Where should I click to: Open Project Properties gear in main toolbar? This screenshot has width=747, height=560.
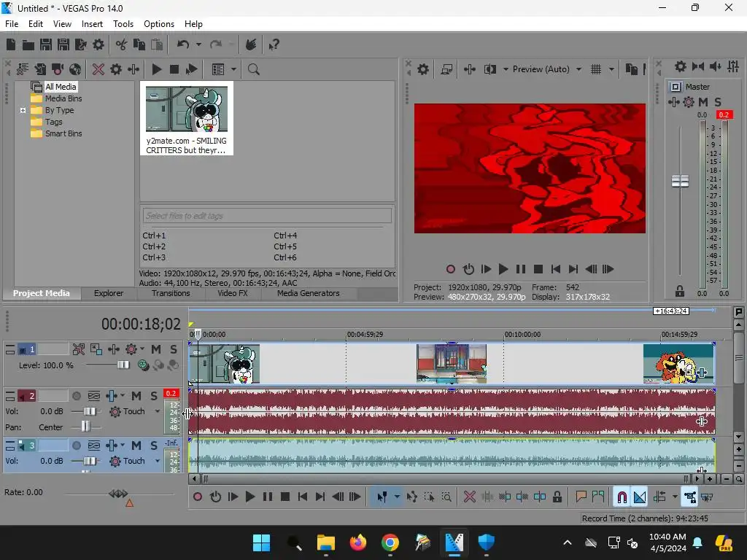(x=98, y=44)
